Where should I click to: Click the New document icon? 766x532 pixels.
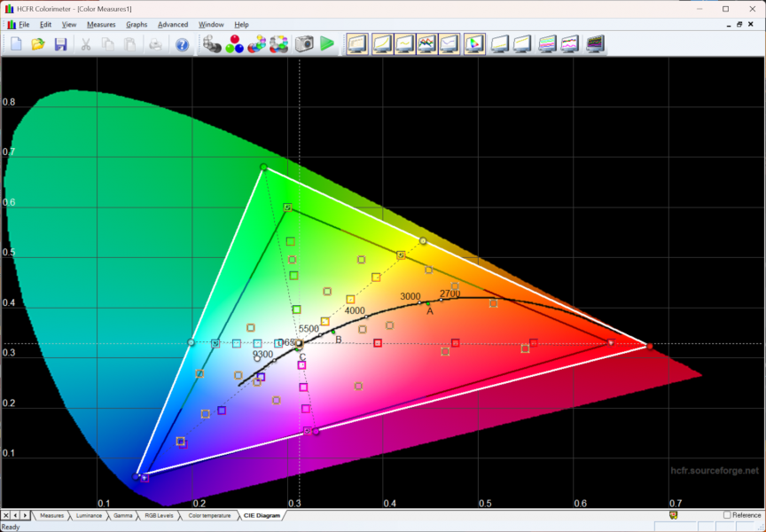(16, 43)
